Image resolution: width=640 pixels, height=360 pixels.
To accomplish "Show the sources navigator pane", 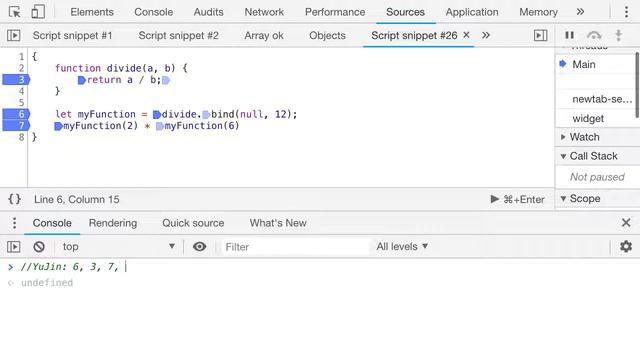I will [13, 36].
